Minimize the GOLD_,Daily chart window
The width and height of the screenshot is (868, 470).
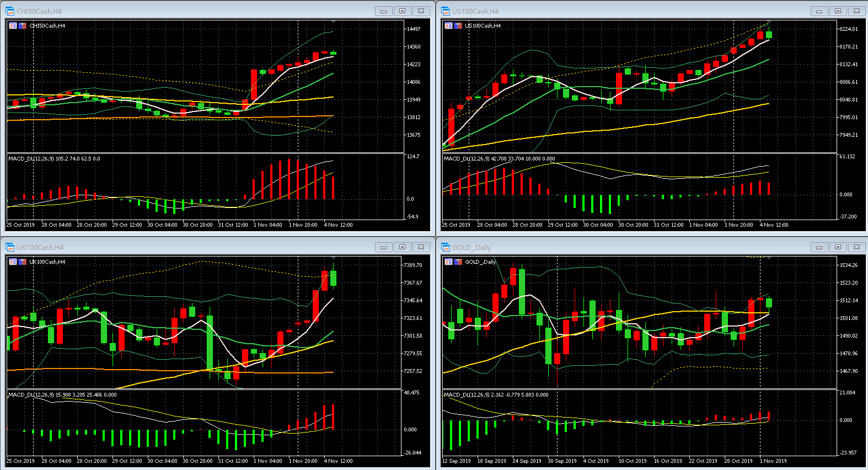click(x=819, y=247)
